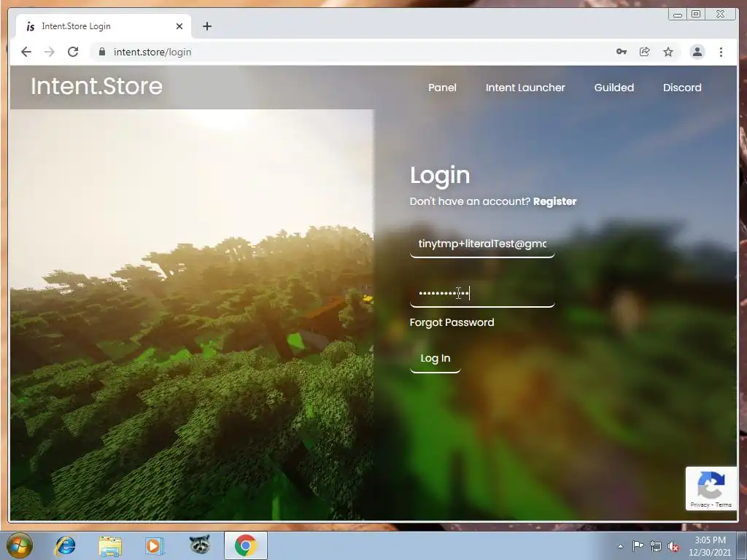Click the browser forward arrow
This screenshot has height=560, width=747.
pyautogui.click(x=50, y=52)
